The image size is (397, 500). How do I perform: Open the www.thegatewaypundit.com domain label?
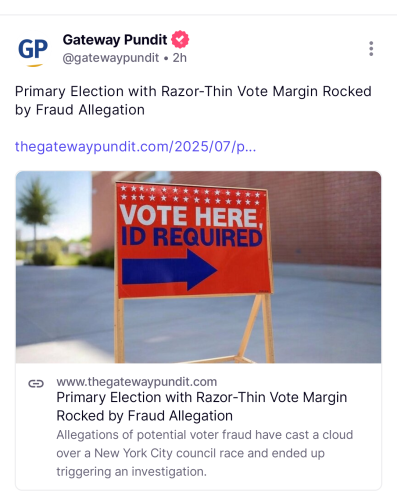pos(137,382)
